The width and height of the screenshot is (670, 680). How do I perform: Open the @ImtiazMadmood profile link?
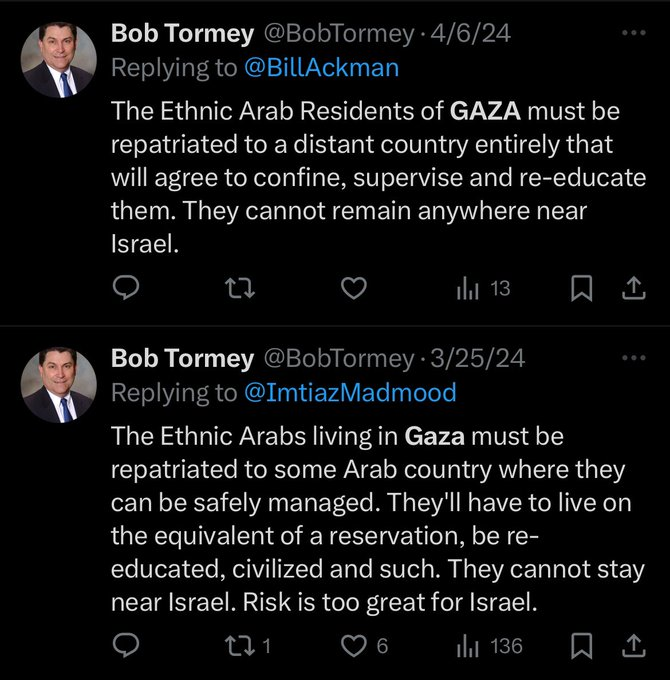(x=350, y=392)
